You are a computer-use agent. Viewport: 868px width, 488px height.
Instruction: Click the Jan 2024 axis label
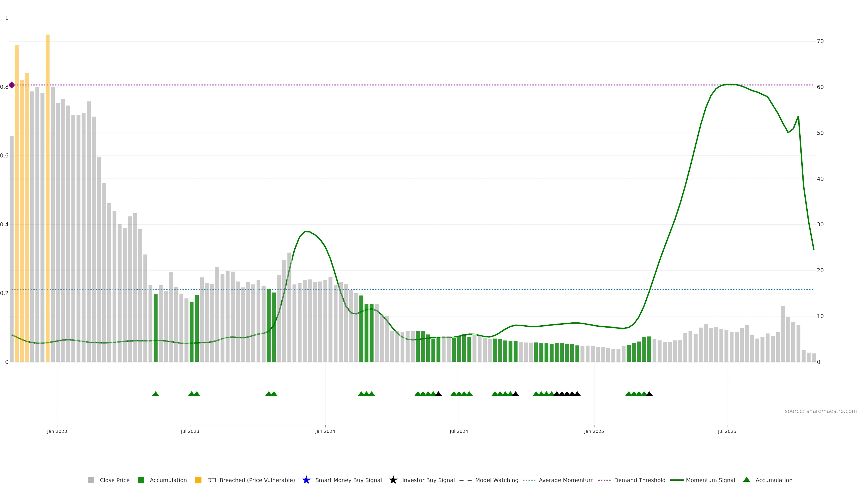click(x=325, y=431)
